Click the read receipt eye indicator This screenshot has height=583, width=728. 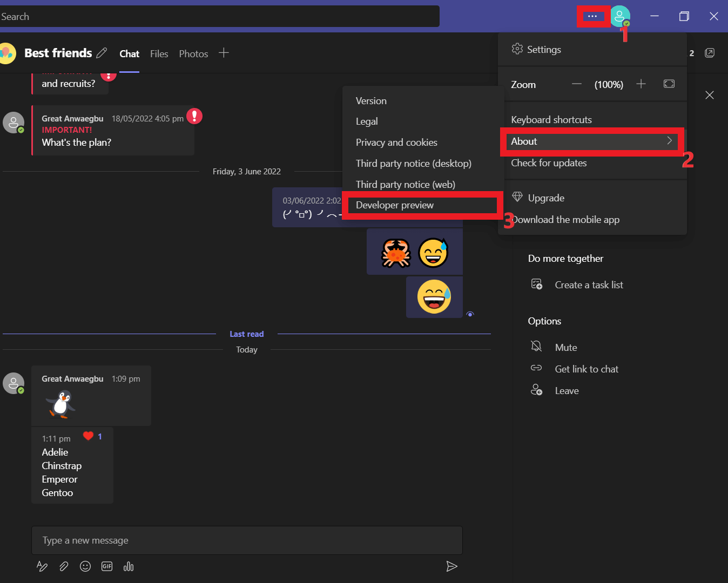click(x=470, y=314)
